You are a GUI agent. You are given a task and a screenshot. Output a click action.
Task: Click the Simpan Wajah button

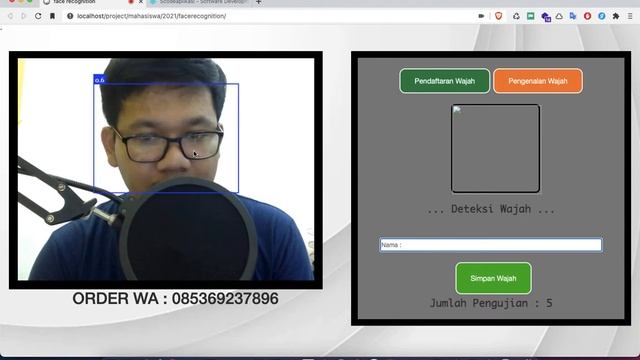493,278
